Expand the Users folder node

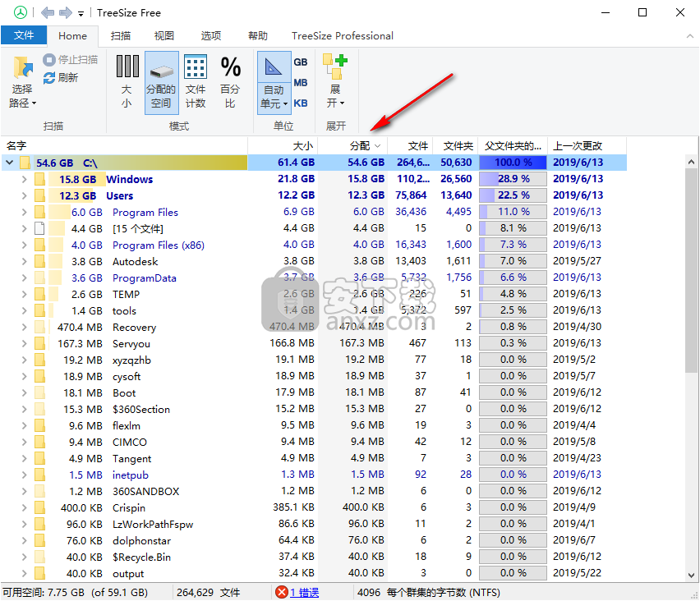tap(24, 196)
